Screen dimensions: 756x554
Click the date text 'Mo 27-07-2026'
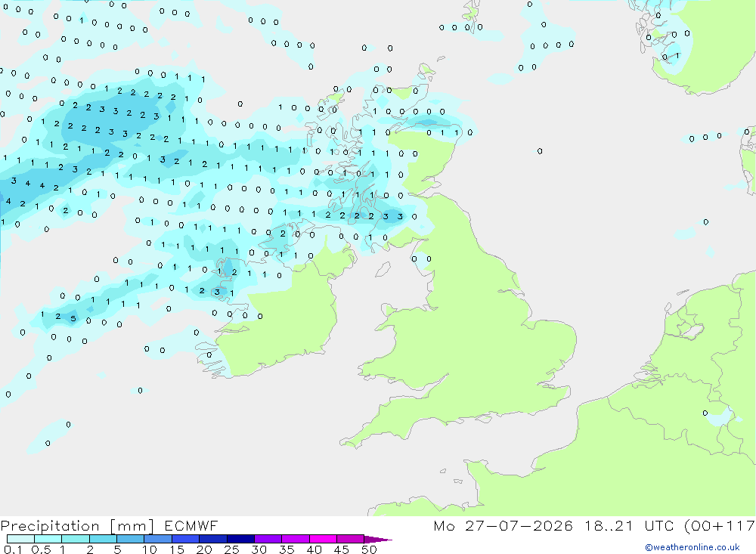point(503,525)
